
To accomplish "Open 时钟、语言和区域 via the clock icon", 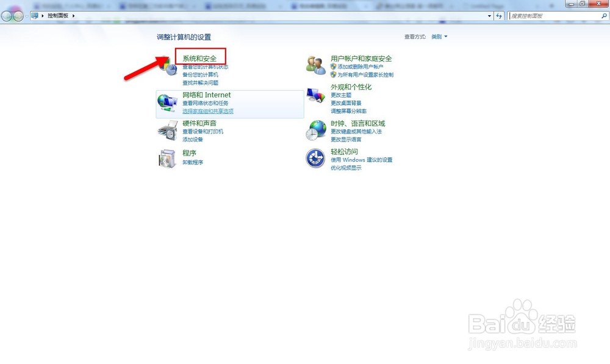I will (x=315, y=129).
